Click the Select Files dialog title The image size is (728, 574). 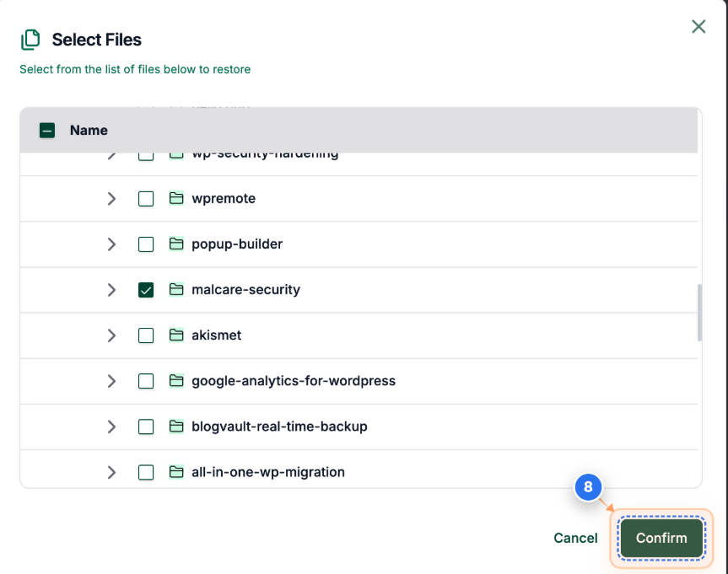click(x=96, y=40)
